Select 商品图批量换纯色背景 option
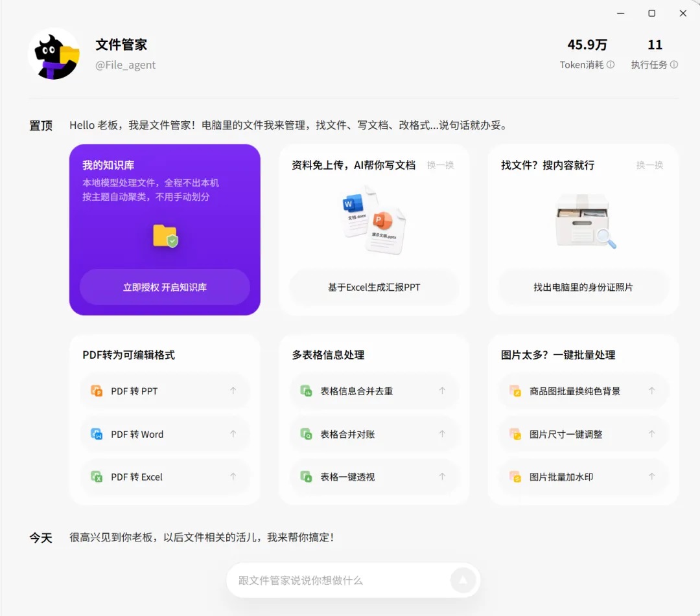The image size is (700, 616). pyautogui.click(x=583, y=391)
